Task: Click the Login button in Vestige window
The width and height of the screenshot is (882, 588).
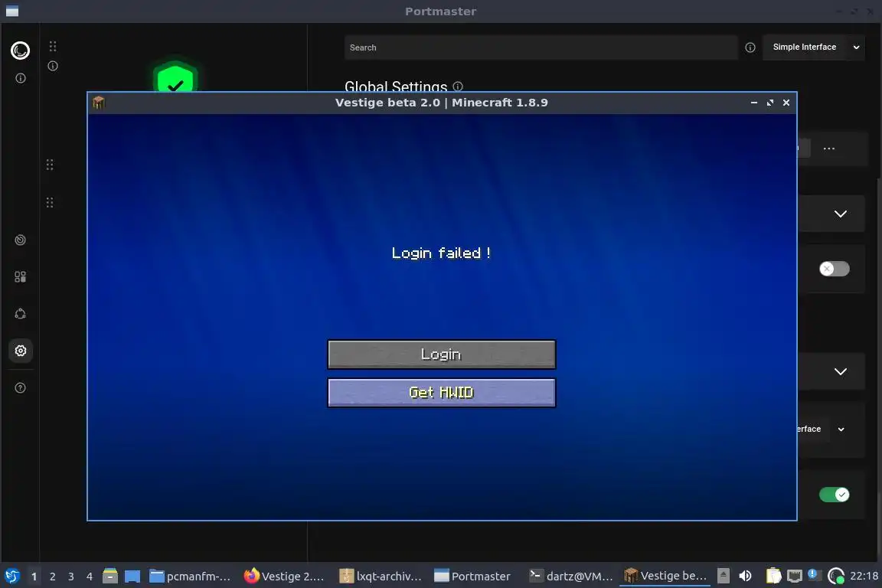Action: point(442,354)
